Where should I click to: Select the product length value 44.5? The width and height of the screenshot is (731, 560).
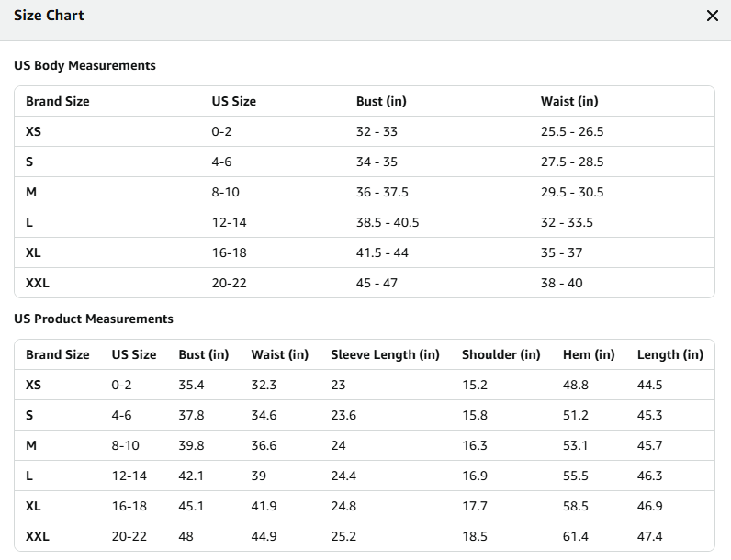pos(649,385)
